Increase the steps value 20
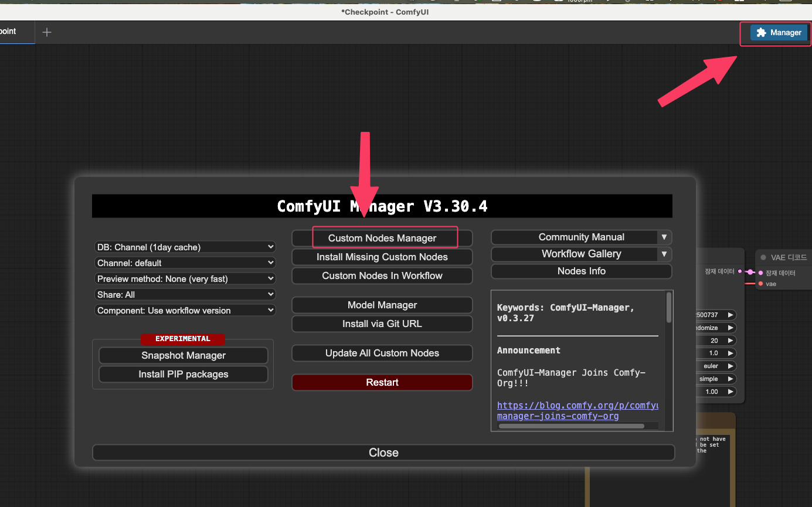 click(730, 341)
